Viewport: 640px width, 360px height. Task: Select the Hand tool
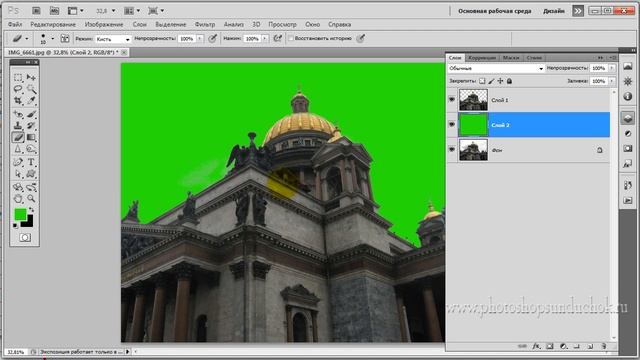[18, 199]
